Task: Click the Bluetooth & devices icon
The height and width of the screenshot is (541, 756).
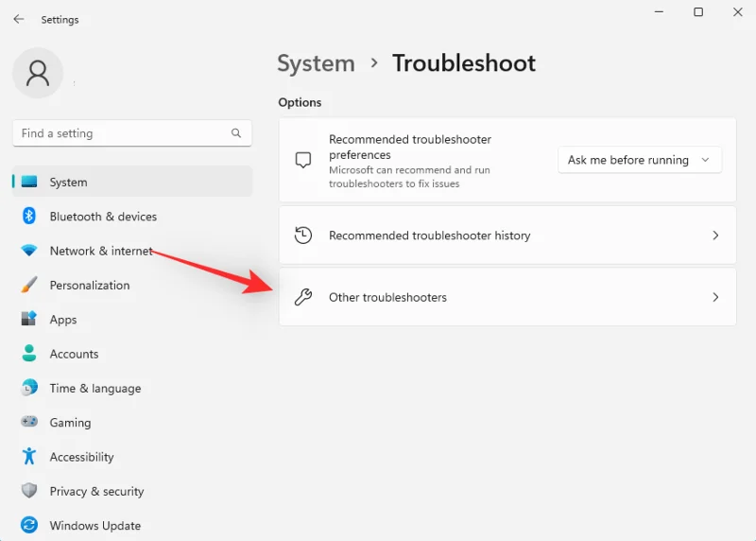Action: pos(29,217)
